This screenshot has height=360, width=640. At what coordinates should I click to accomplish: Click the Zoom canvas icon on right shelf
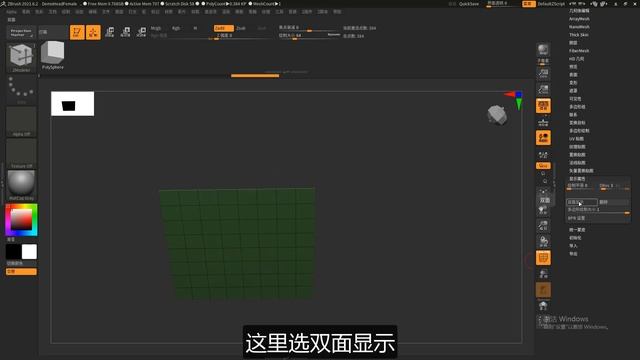(x=543, y=90)
